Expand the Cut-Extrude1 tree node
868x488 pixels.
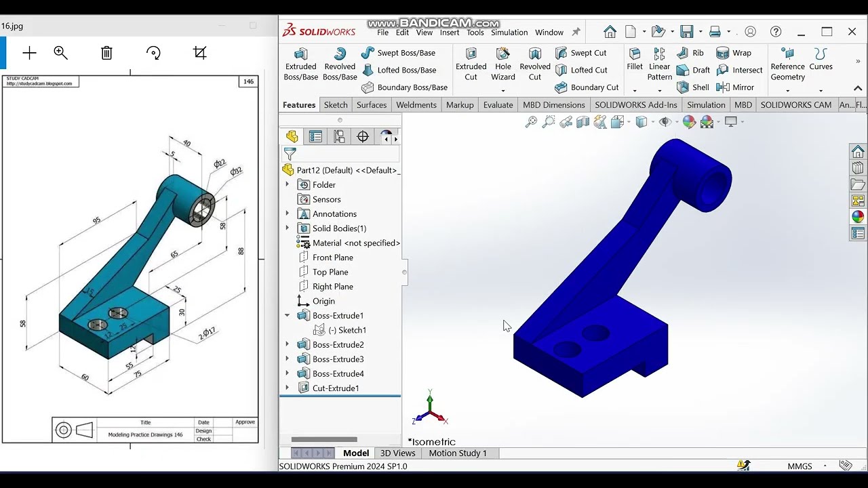click(287, 388)
